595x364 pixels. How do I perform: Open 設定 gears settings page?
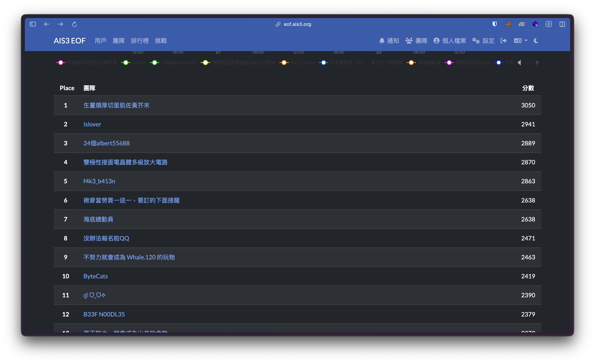click(x=483, y=41)
